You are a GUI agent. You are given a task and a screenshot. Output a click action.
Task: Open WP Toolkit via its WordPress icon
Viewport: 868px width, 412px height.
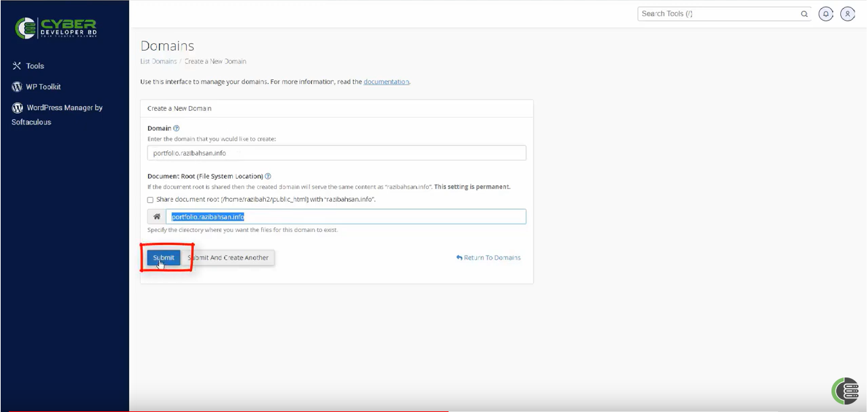(16, 87)
